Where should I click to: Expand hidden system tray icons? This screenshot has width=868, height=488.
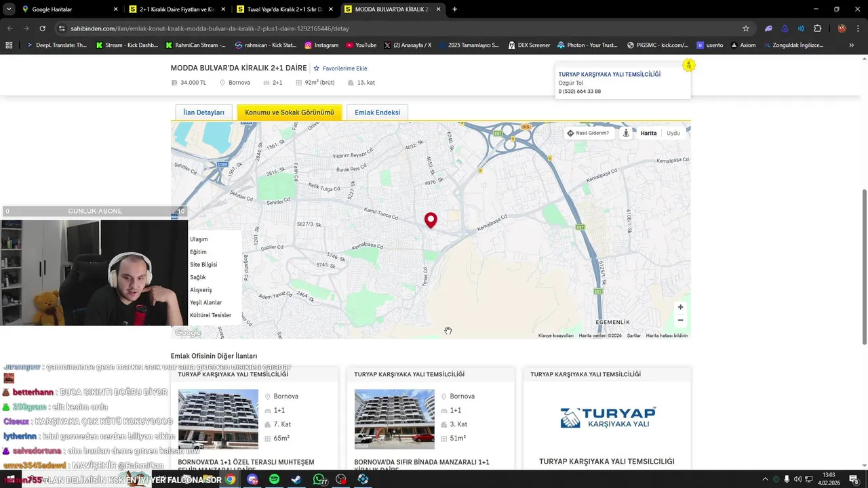(x=766, y=479)
